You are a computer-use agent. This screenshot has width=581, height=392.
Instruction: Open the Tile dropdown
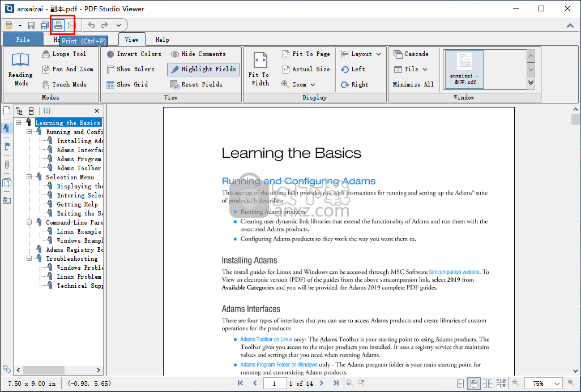(x=411, y=69)
